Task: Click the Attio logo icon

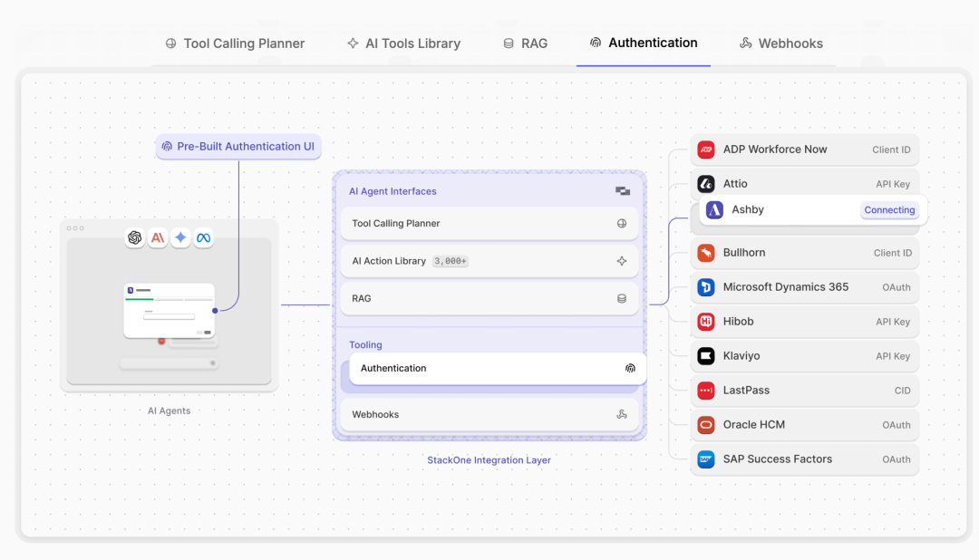Action: tap(706, 184)
